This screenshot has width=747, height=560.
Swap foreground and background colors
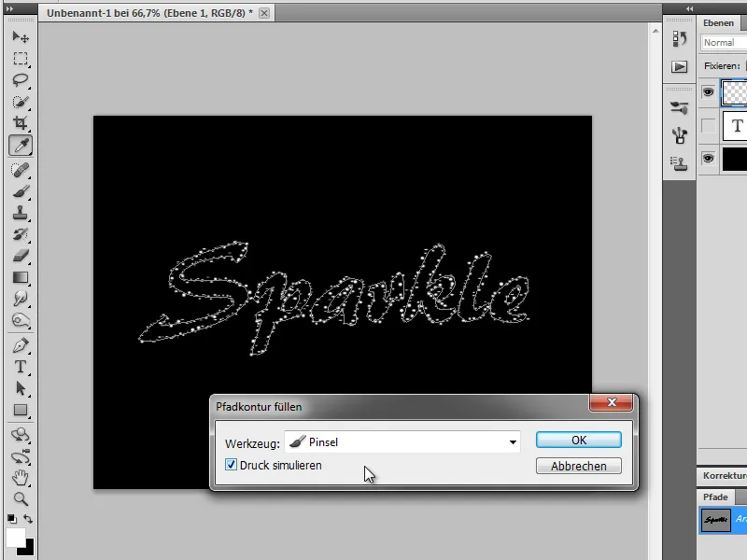click(28, 519)
